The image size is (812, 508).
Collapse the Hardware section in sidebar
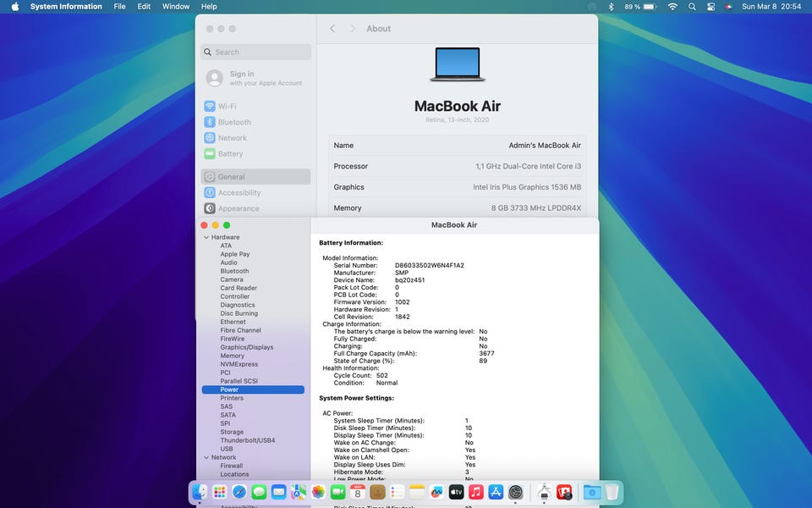coord(206,237)
